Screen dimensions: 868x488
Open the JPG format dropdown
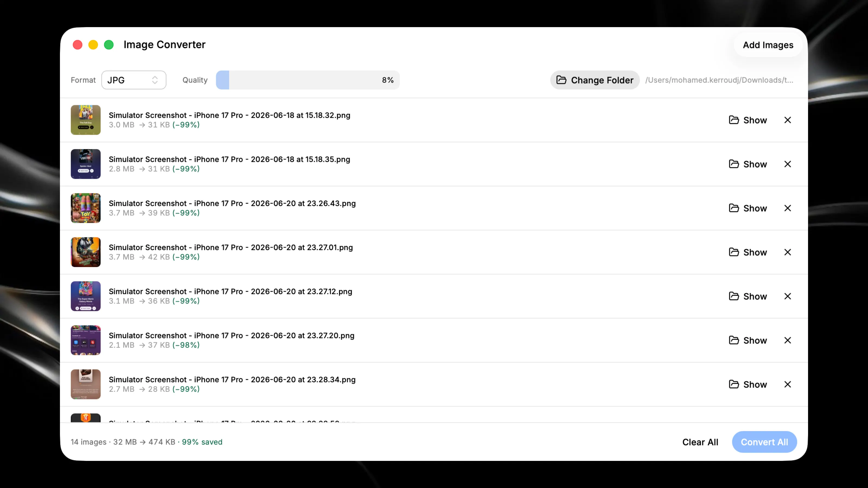pos(134,80)
